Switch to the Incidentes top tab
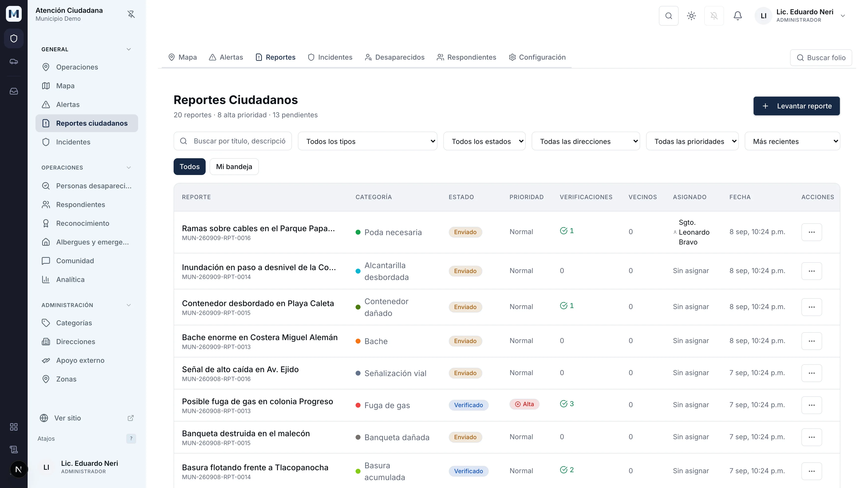 pos(330,57)
